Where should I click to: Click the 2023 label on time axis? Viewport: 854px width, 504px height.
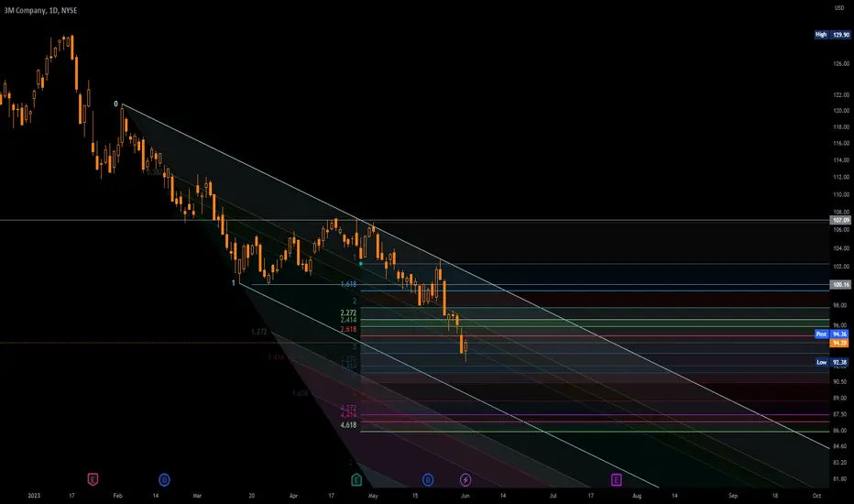coord(34,495)
